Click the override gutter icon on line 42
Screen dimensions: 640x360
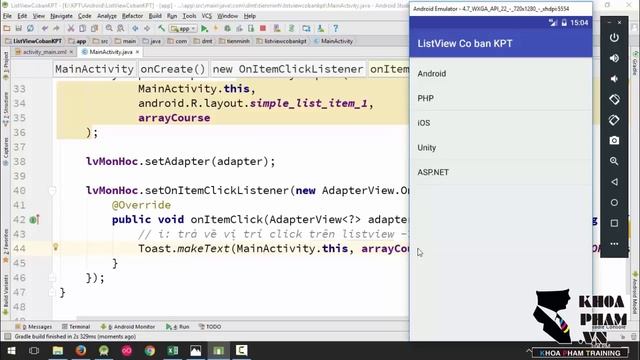[34, 220]
